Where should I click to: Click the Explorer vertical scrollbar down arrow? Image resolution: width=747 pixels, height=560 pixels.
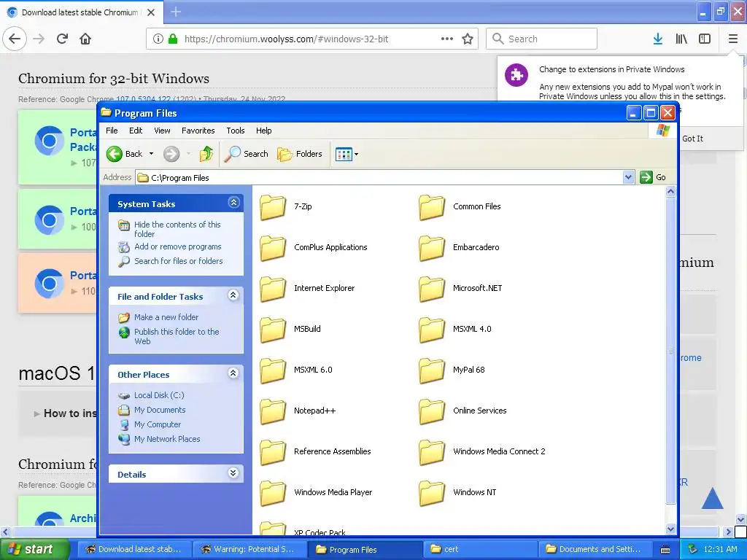671,529
